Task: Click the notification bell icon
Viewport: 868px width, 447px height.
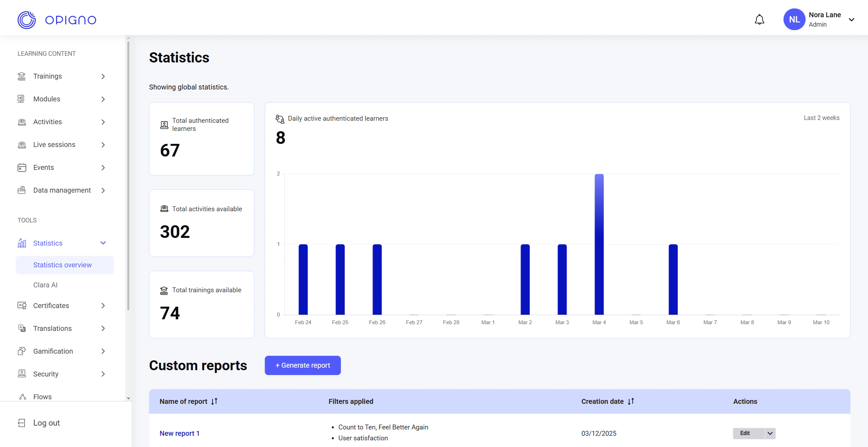Action: [759, 20]
